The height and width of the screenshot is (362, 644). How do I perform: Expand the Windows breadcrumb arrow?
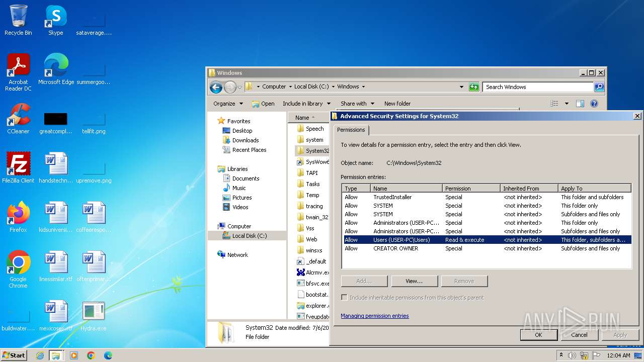363,87
